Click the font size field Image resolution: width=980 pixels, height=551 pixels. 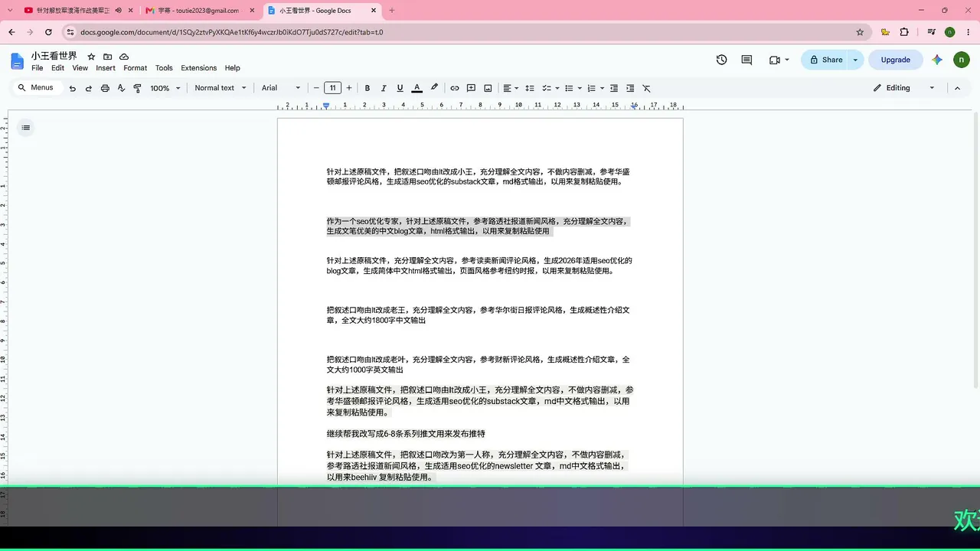click(x=332, y=88)
